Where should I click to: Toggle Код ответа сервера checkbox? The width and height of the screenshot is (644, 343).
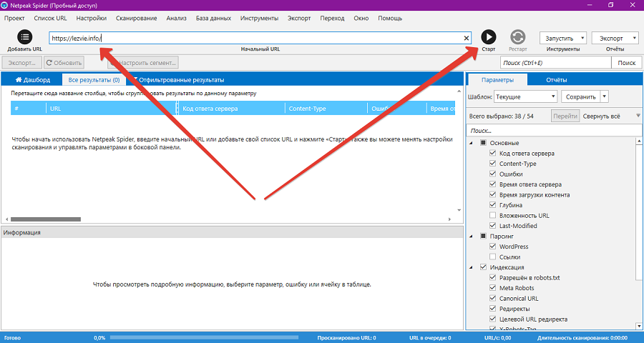coord(492,154)
